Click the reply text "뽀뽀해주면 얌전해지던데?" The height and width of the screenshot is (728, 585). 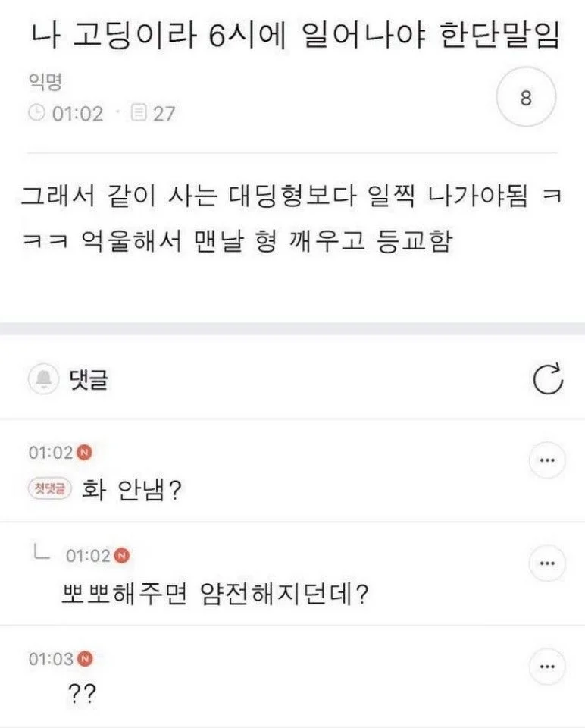pos(214,594)
